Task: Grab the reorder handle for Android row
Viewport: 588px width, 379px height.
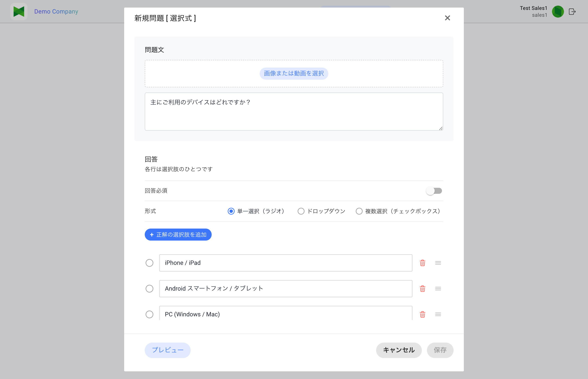Action: pyautogui.click(x=438, y=288)
